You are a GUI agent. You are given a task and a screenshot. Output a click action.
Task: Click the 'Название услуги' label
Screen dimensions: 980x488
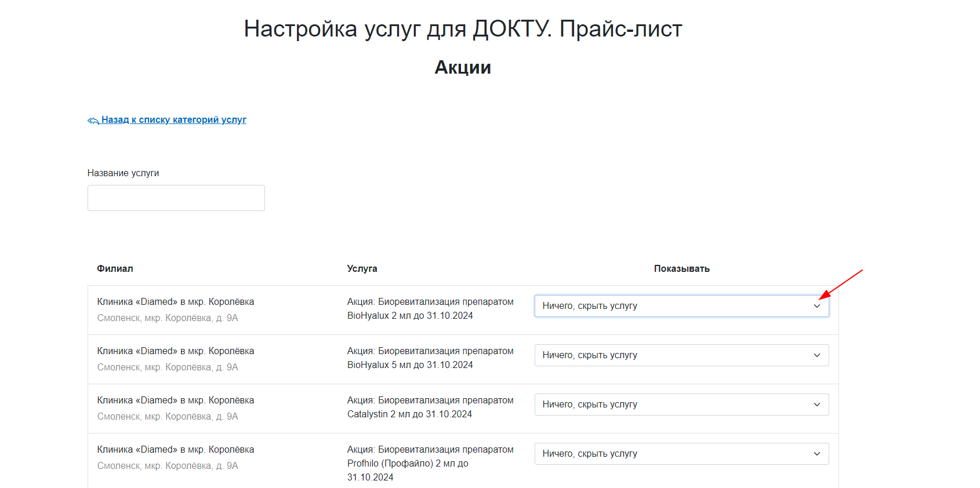123,173
